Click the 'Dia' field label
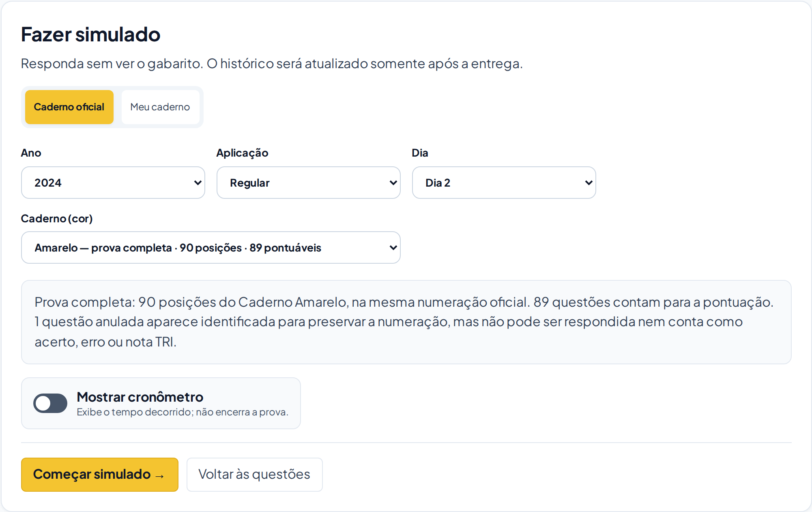This screenshot has height=512, width=812. click(x=420, y=153)
